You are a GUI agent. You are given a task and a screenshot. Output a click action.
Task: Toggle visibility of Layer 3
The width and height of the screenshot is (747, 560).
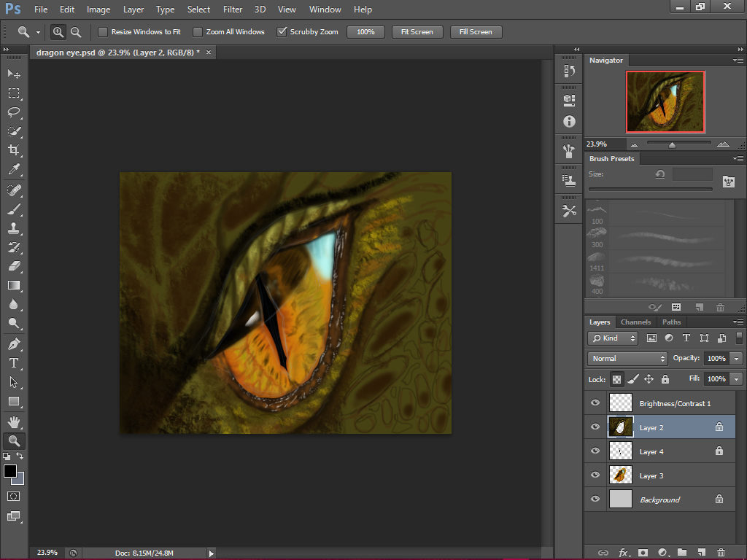coord(595,475)
